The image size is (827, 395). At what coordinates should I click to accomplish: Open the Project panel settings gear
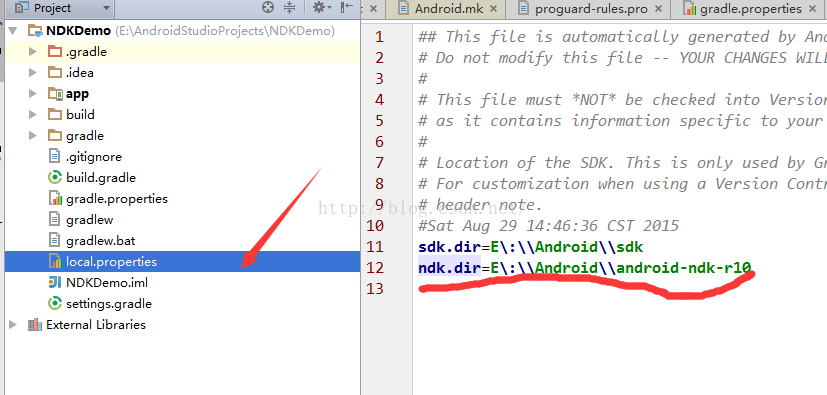(322, 7)
